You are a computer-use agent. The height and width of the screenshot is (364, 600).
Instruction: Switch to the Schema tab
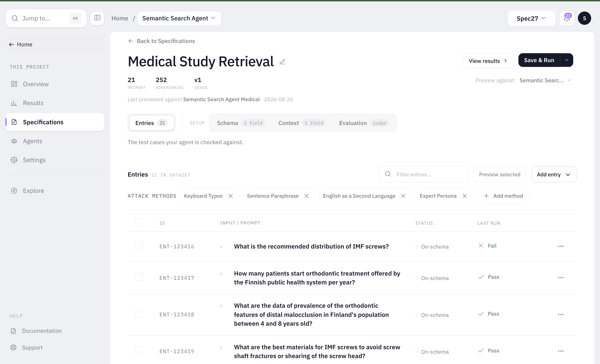click(x=241, y=123)
